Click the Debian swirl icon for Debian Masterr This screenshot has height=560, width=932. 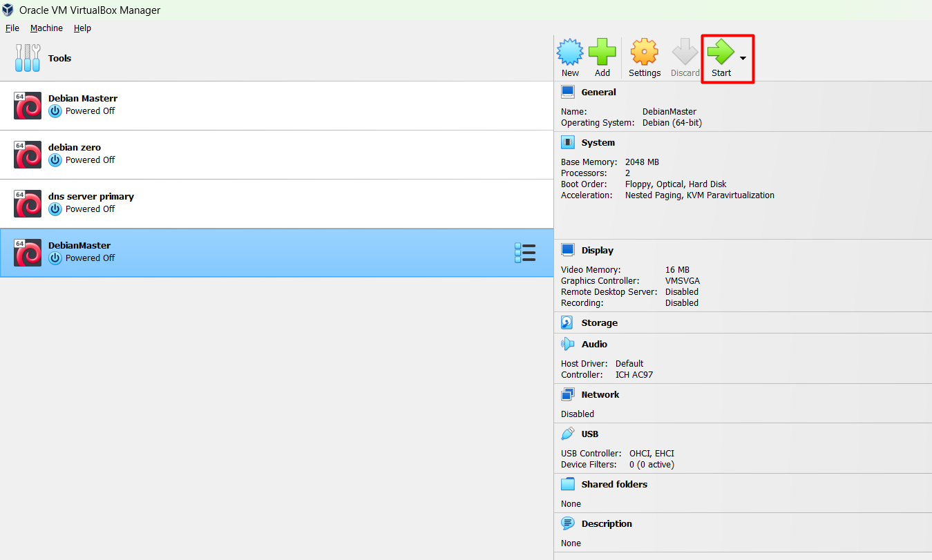28,106
